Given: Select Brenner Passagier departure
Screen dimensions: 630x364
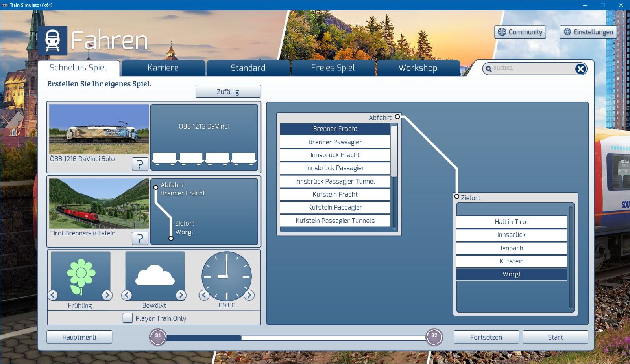Looking at the screenshot, I should (335, 142).
